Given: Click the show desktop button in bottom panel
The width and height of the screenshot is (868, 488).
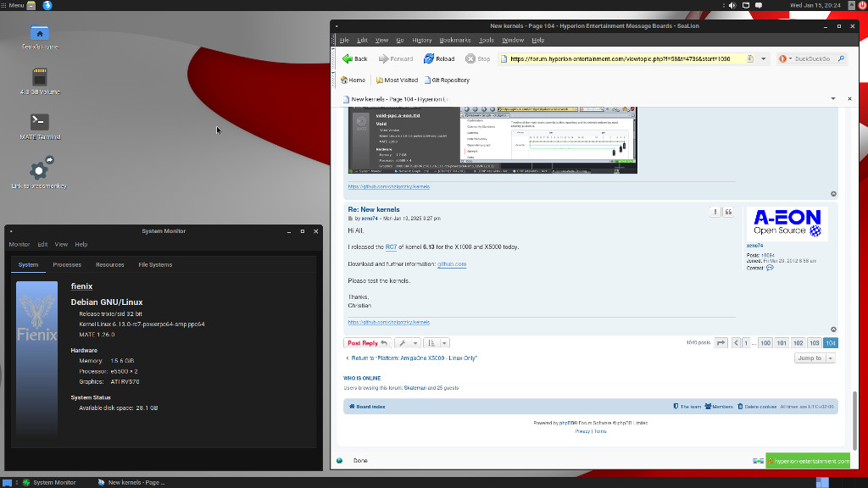Looking at the screenshot, I should coord(7,482).
